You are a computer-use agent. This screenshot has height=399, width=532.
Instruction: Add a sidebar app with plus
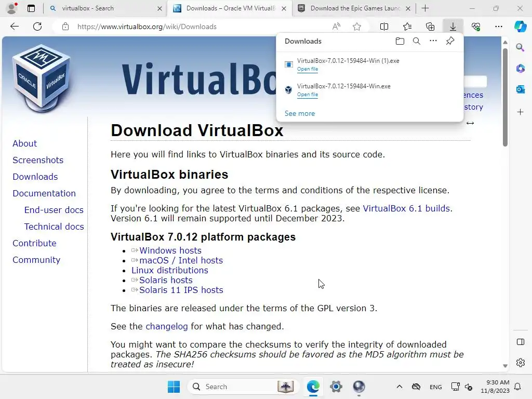point(520,112)
